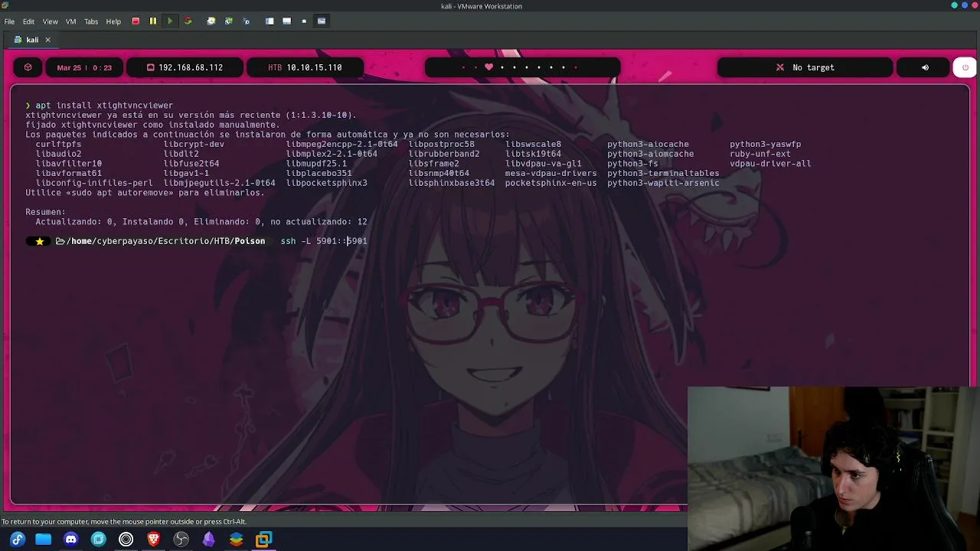Click the teal window control button in the title bar
Image resolution: width=980 pixels, height=551 pixels.
[955, 5]
